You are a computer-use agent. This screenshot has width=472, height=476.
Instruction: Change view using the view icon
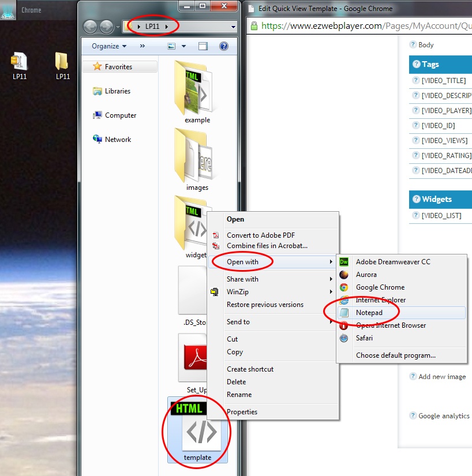tap(171, 46)
